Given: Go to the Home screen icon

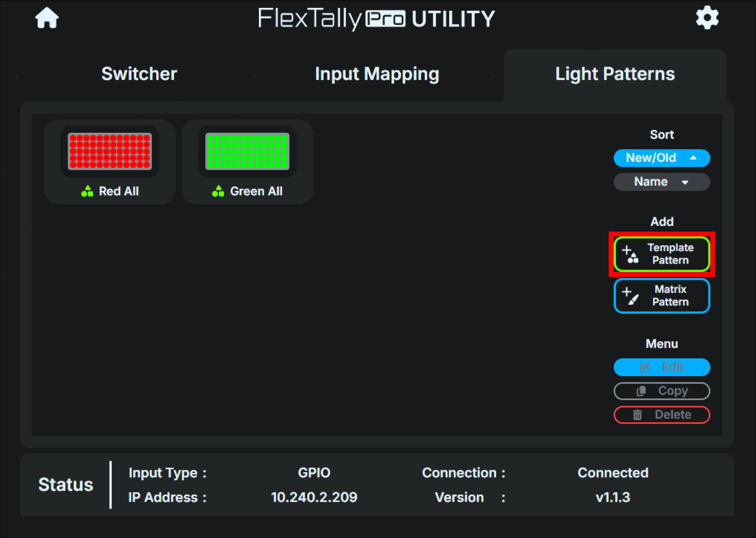Looking at the screenshot, I should (47, 18).
